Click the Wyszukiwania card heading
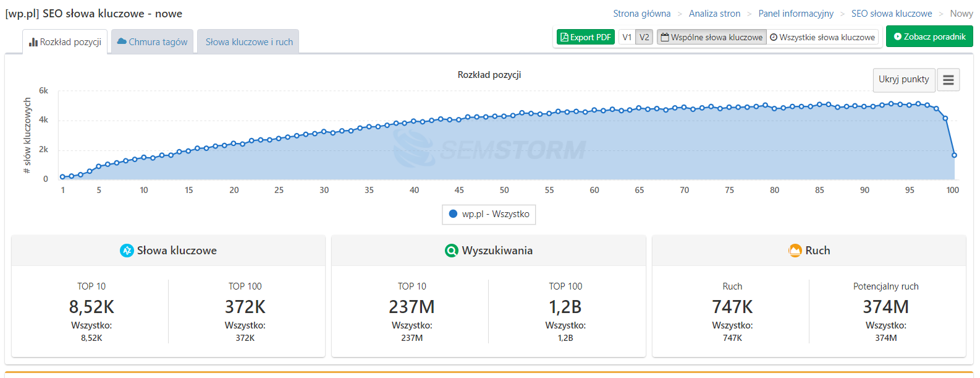The height and width of the screenshot is (378, 980). (x=497, y=251)
